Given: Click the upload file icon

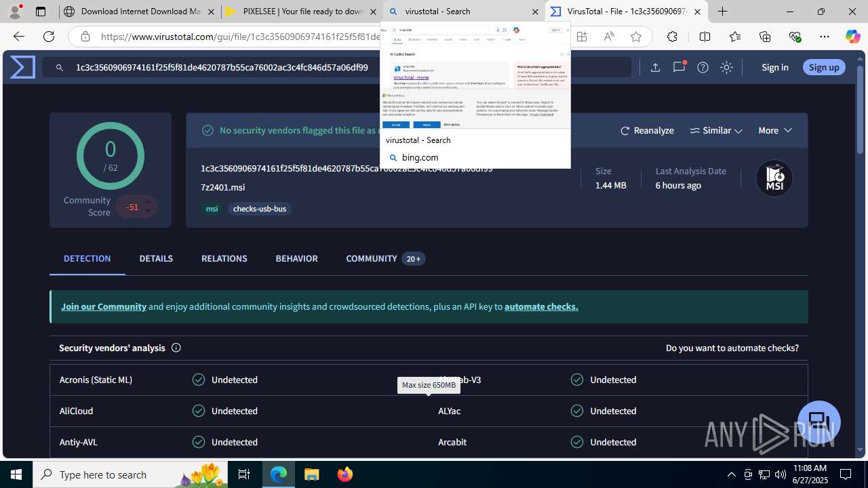Looking at the screenshot, I should (x=655, y=67).
